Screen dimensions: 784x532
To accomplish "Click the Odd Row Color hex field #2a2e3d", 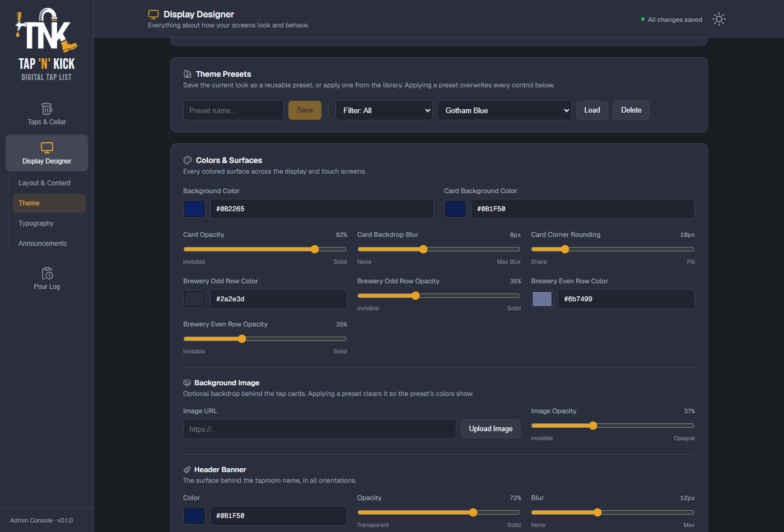I will (278, 299).
